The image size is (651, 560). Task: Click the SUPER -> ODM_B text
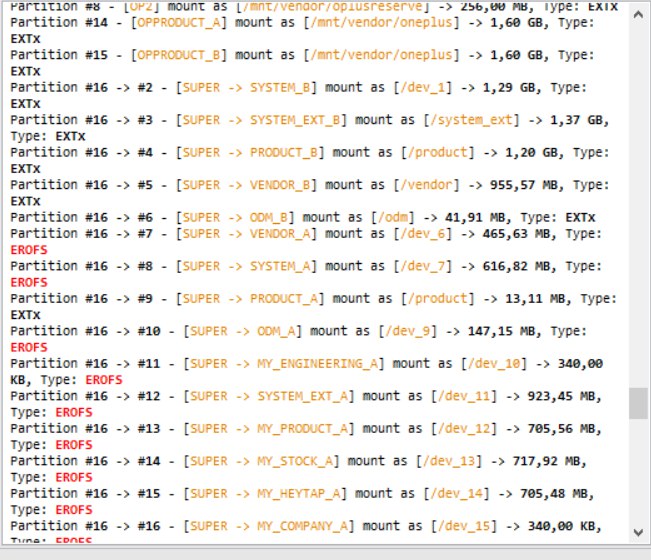[x=235, y=217]
